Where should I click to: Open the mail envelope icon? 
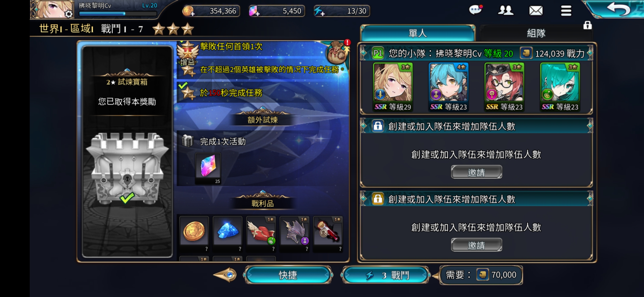pyautogui.click(x=536, y=11)
